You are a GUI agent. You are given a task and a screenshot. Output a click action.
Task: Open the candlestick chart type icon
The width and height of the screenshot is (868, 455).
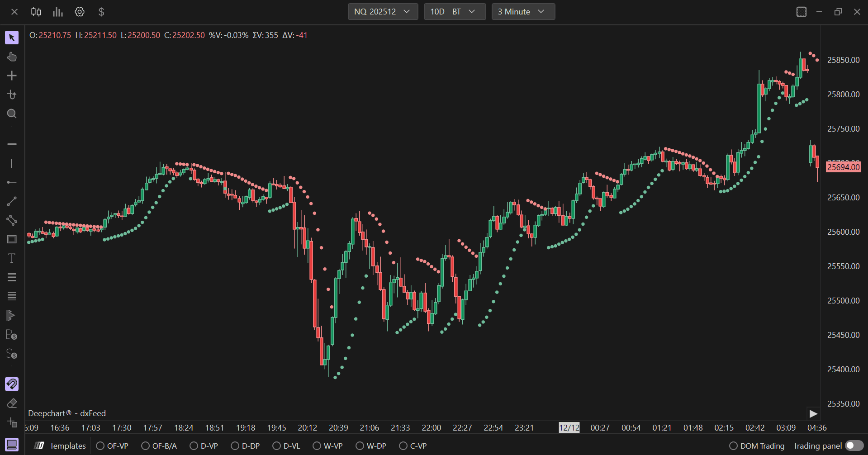point(36,12)
